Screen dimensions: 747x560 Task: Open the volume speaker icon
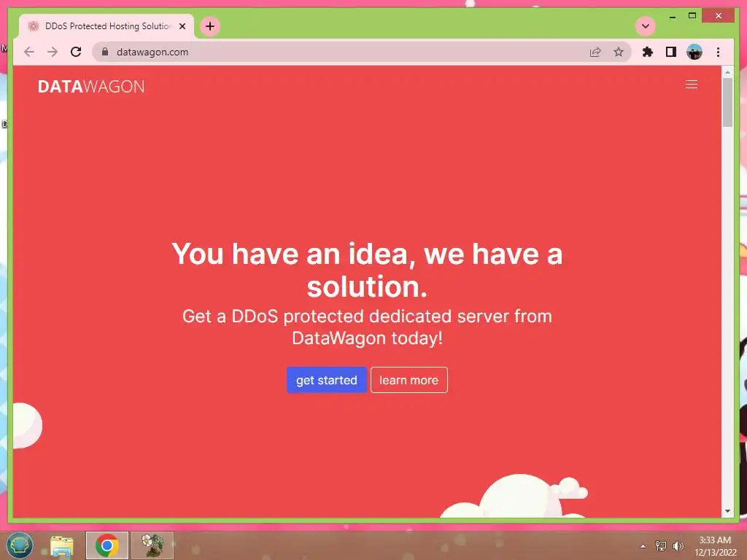pos(678,545)
